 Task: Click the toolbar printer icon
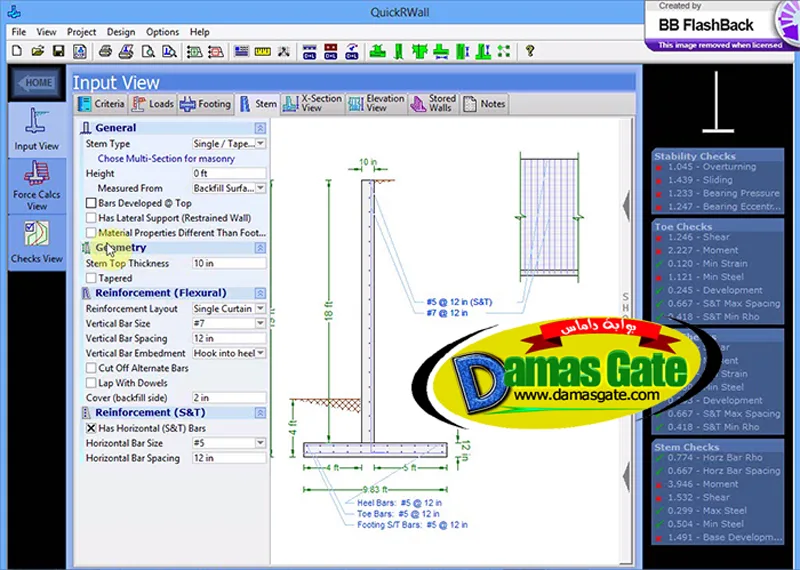coord(105,51)
